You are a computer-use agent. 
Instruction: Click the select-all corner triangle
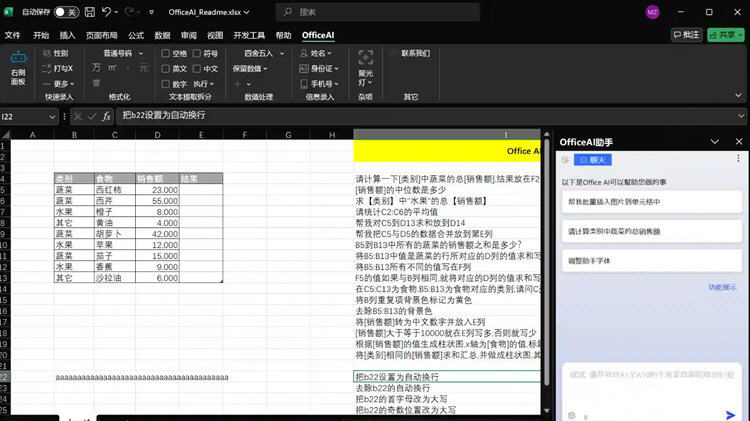(x=6, y=135)
